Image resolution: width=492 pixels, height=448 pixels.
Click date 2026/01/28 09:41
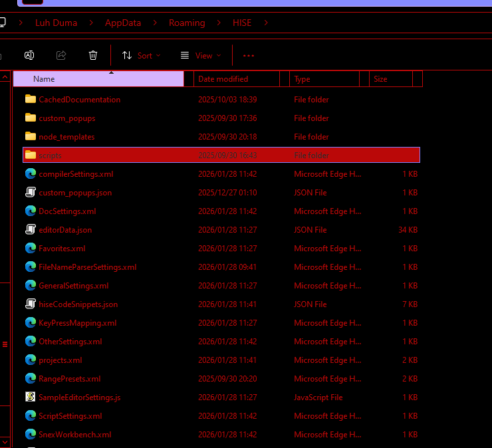[x=227, y=267]
